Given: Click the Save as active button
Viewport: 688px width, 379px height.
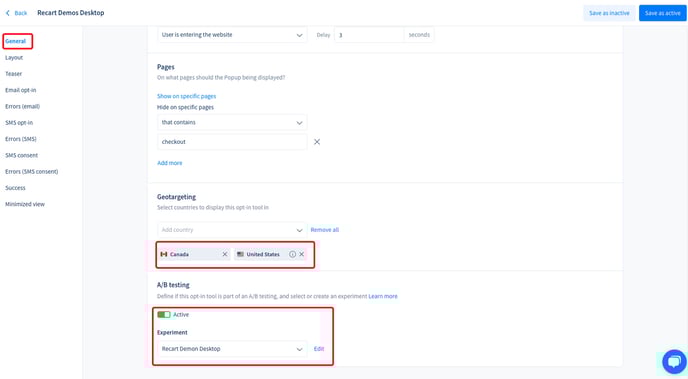Looking at the screenshot, I should click(663, 13).
